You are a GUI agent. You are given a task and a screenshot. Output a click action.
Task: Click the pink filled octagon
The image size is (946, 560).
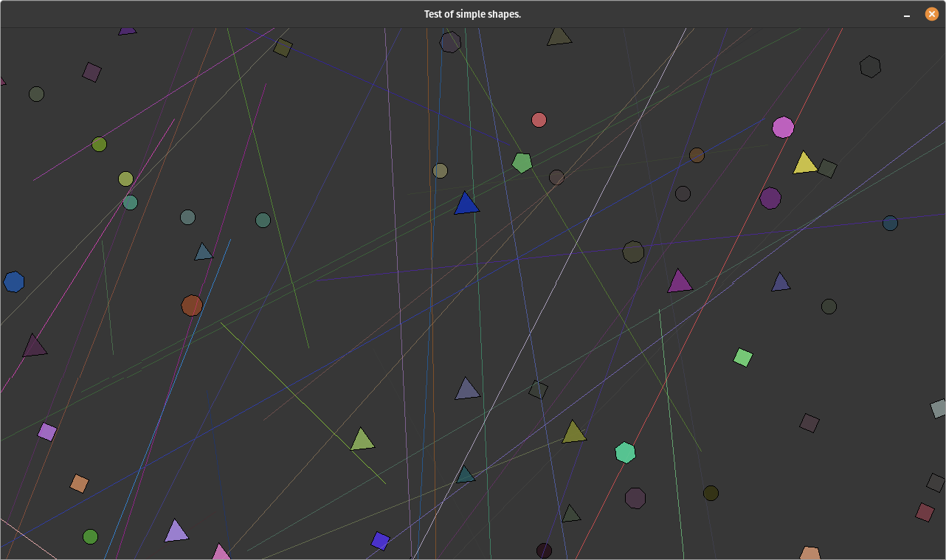pos(783,128)
